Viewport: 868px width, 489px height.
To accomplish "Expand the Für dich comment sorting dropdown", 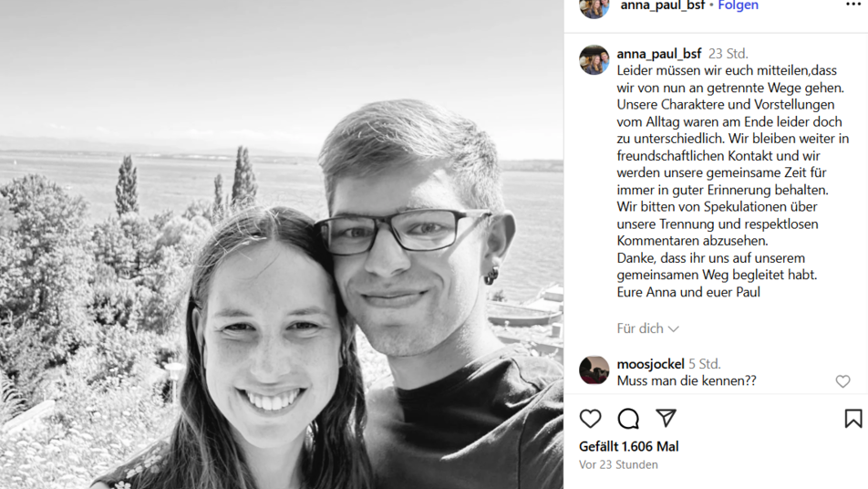I will [647, 328].
